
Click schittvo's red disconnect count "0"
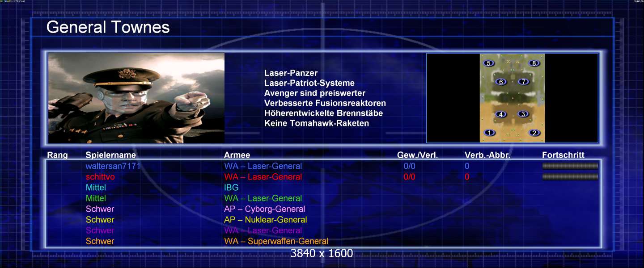[x=467, y=177]
